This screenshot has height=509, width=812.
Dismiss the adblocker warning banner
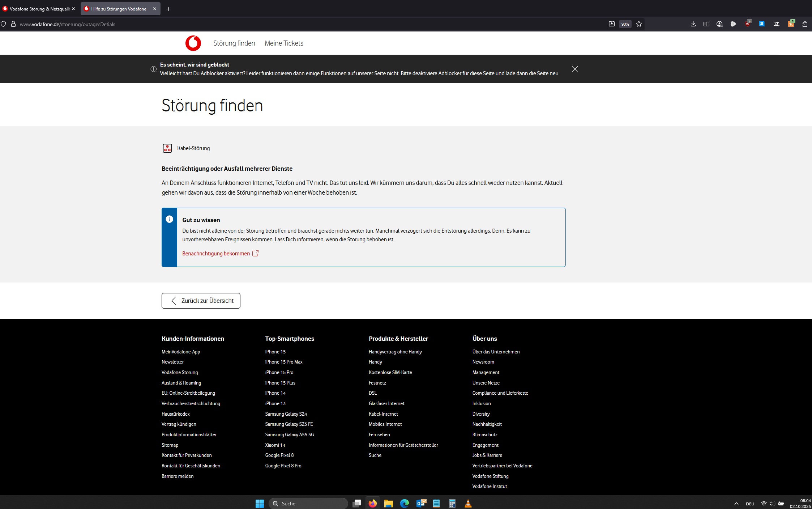(574, 69)
